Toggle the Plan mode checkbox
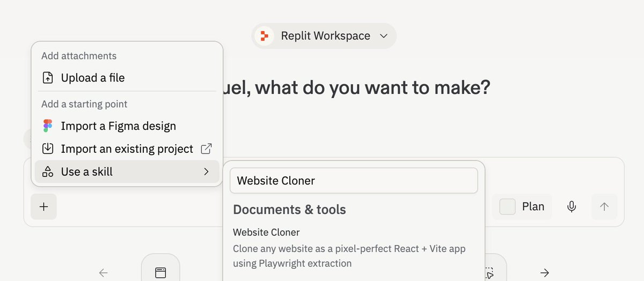The width and height of the screenshot is (644, 281). pyautogui.click(x=507, y=206)
